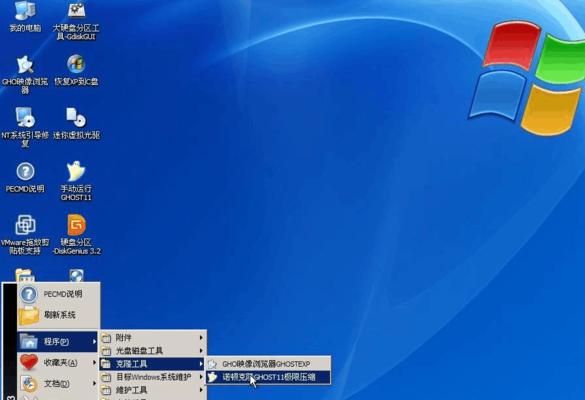Image resolution: width=585 pixels, height=400 pixels.
Task: Open NT系统引导修复 desktop icon
Action: (x=25, y=127)
